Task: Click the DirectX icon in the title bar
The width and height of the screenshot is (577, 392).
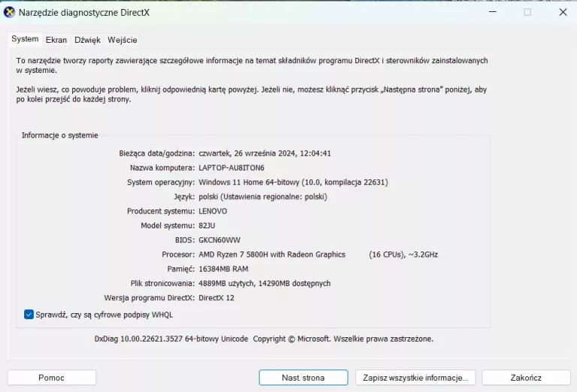Action: point(10,12)
